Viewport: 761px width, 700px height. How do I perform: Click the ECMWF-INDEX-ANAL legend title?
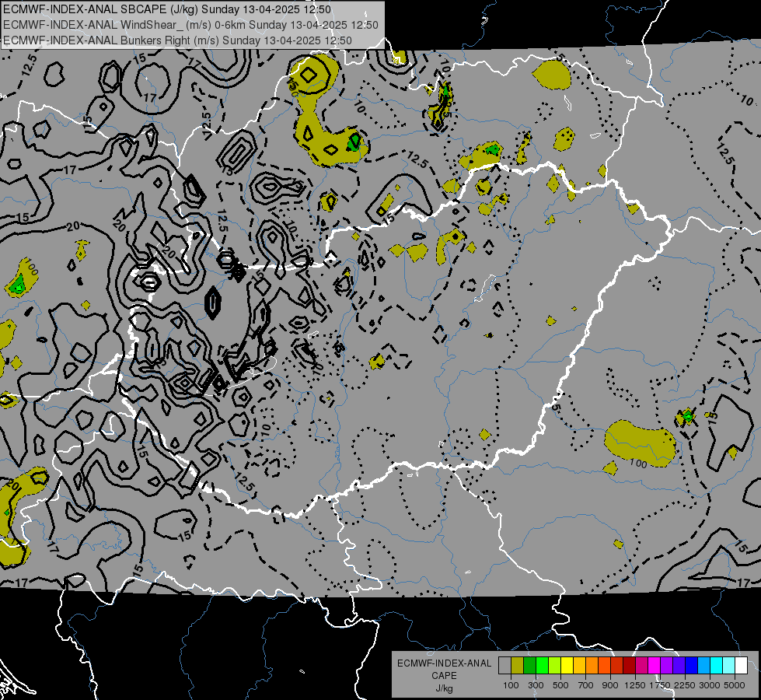444,663
